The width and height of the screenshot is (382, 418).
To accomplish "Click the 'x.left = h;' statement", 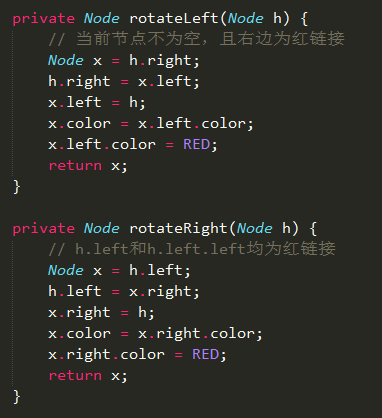I will 97,102.
